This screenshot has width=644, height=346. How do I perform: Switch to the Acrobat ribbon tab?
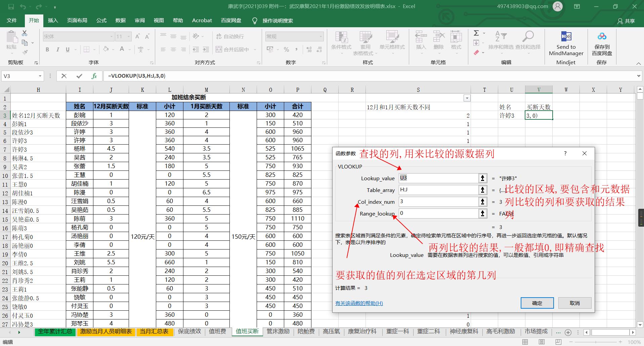(202, 21)
